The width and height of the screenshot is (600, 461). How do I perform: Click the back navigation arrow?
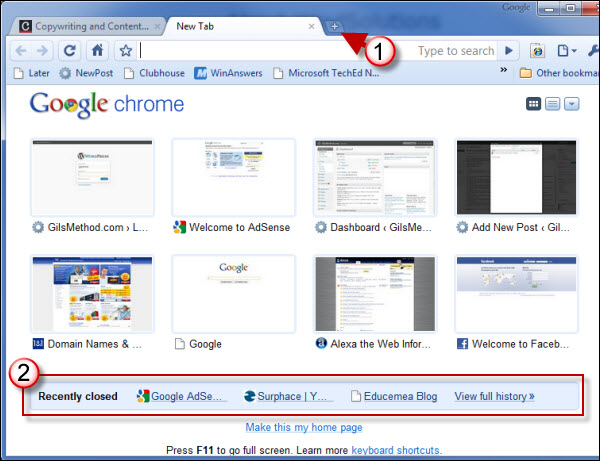tap(22, 50)
